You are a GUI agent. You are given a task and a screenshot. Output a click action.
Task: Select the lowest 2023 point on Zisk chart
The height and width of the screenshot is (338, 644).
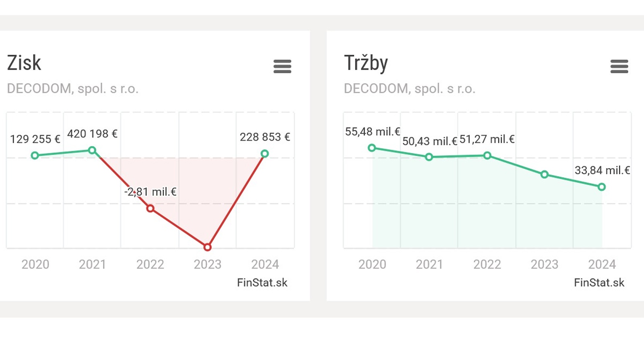click(207, 247)
